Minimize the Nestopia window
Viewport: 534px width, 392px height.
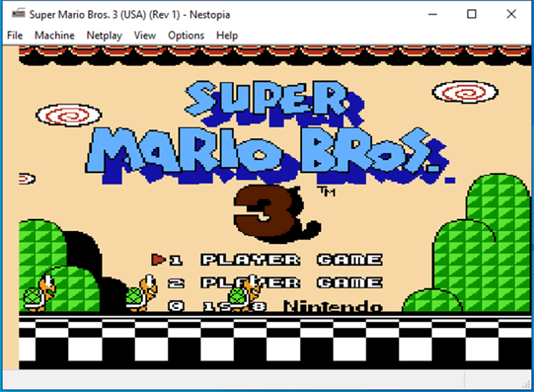tap(433, 14)
